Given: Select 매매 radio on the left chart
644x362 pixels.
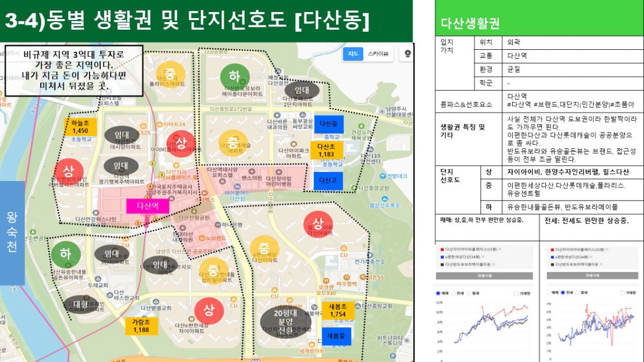Looking at the screenshot, I should point(438,293).
